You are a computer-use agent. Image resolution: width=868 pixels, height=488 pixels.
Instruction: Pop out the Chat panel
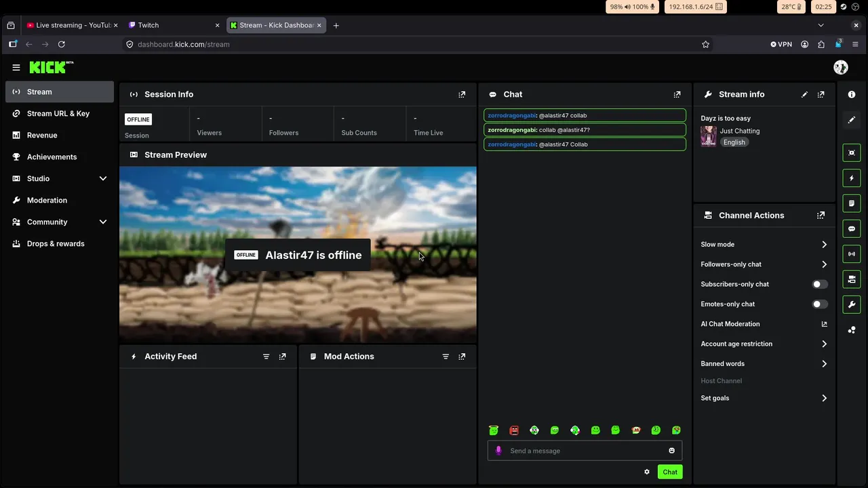tap(677, 94)
